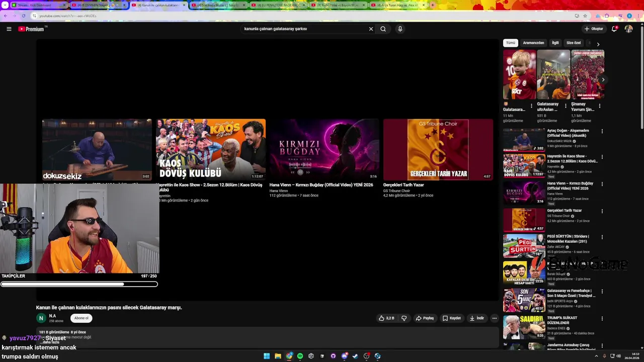
Task: Open Discord from taskbar
Action: coord(344,356)
